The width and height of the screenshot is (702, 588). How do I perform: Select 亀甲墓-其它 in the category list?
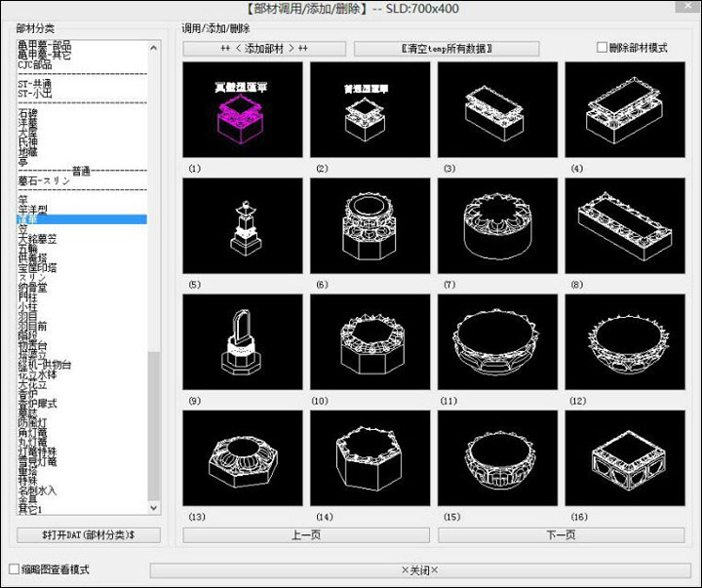pyautogui.click(x=44, y=55)
